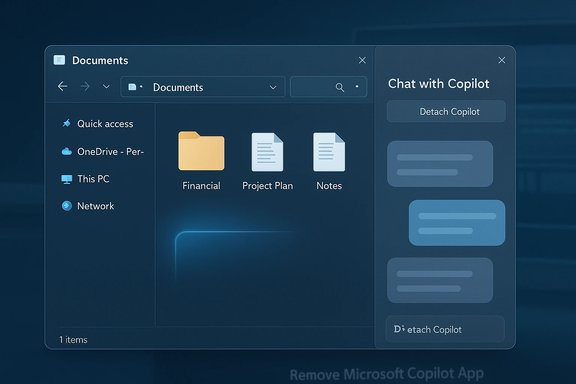
Task: Click the forward arrow in the toolbar
Action: (85, 86)
